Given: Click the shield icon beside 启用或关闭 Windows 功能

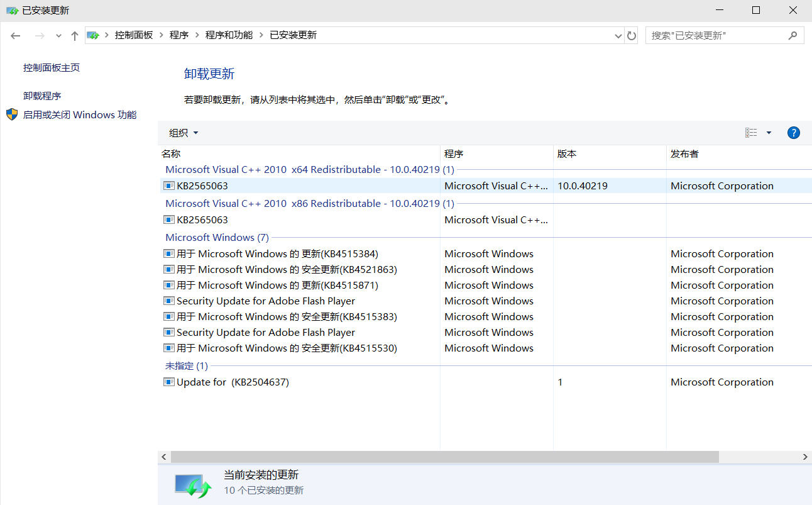Looking at the screenshot, I should coord(11,114).
